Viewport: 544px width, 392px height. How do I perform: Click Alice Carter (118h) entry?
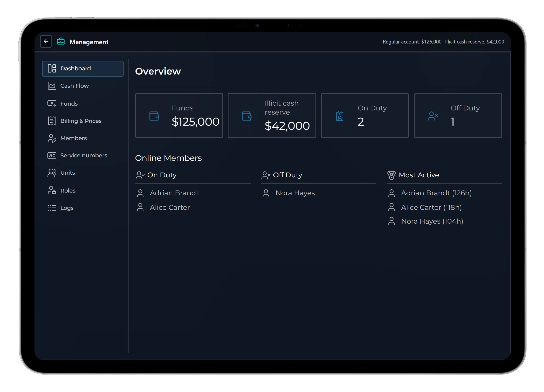coord(431,208)
